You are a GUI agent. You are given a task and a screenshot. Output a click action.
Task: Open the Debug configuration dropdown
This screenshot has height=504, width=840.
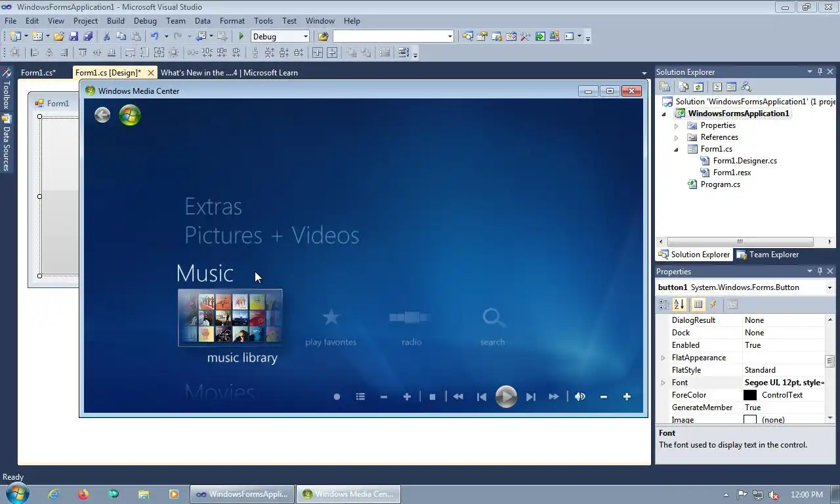point(305,37)
